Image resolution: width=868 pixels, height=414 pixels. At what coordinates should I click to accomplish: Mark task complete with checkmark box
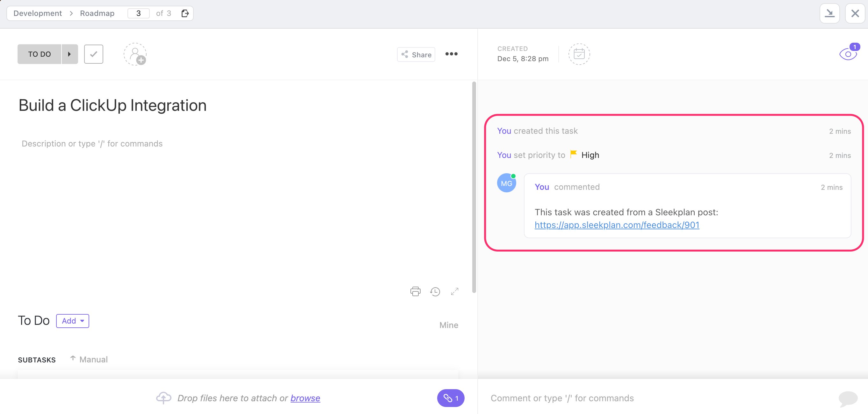click(x=94, y=54)
